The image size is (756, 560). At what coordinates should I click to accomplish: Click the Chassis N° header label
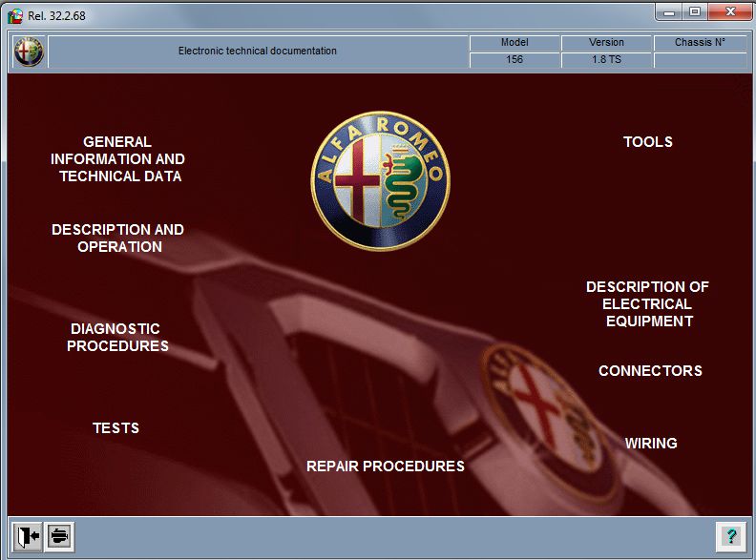pos(701,42)
